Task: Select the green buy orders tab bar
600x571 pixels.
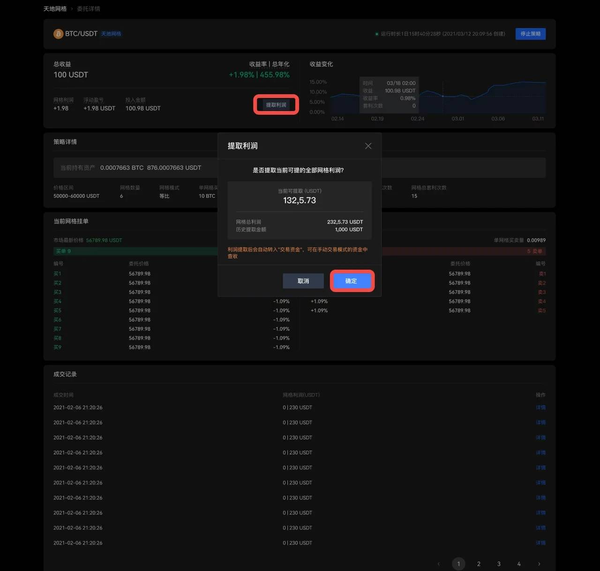Action: [x=135, y=251]
